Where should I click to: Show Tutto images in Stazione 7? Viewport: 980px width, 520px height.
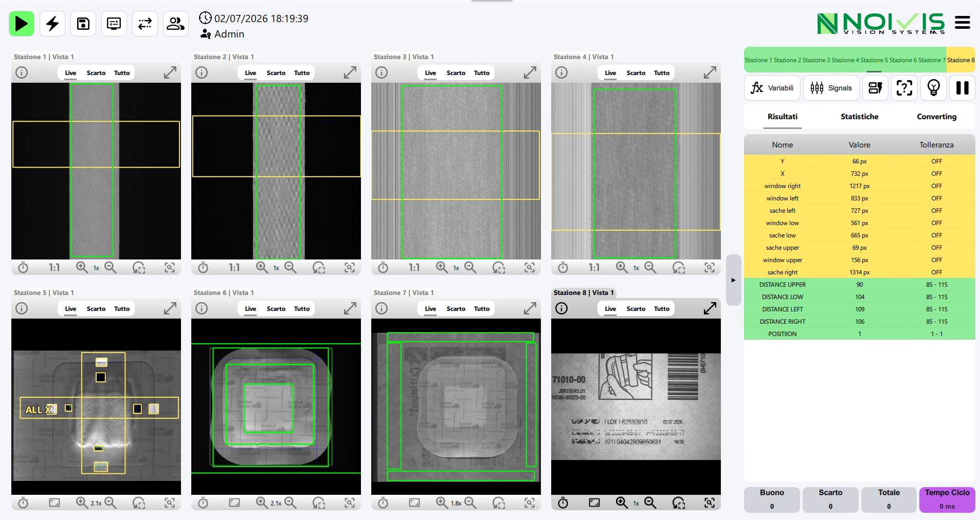tap(482, 309)
